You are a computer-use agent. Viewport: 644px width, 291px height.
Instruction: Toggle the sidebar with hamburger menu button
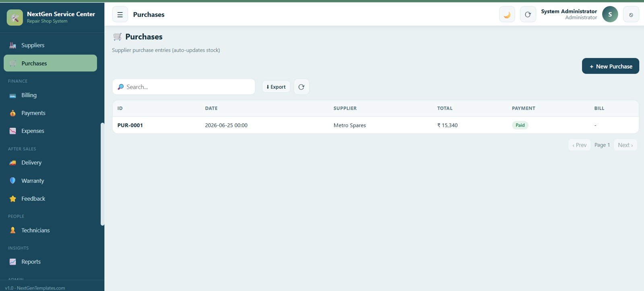click(x=120, y=15)
